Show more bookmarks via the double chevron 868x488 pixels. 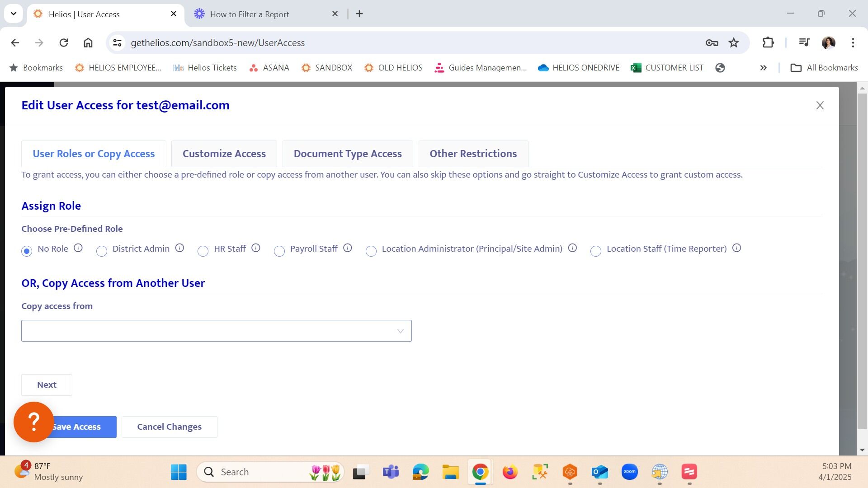[763, 68]
